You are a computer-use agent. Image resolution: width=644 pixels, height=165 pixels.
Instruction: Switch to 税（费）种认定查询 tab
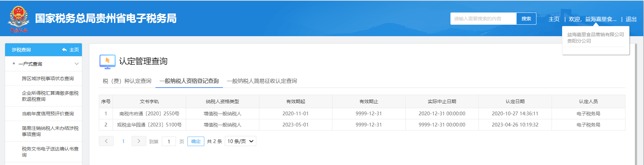point(127,81)
